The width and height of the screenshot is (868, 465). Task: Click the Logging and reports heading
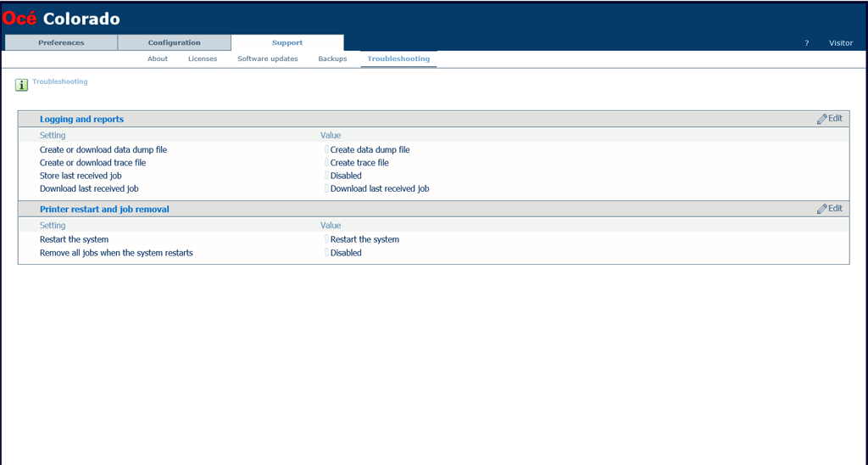tap(81, 119)
